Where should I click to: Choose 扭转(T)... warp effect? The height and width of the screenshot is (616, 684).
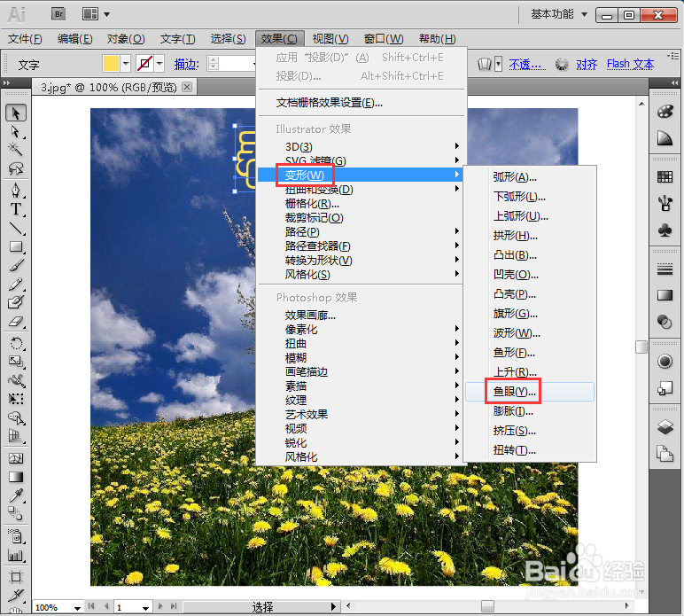pyautogui.click(x=530, y=449)
